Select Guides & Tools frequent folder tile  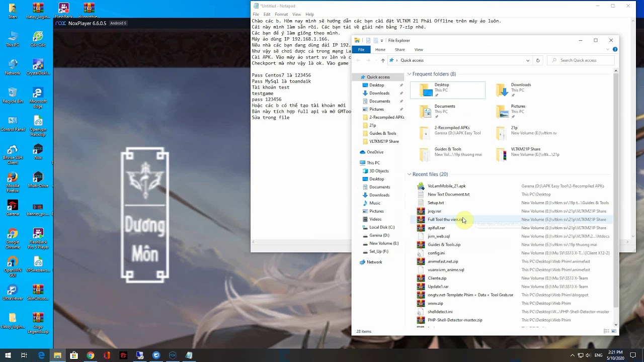click(x=448, y=154)
